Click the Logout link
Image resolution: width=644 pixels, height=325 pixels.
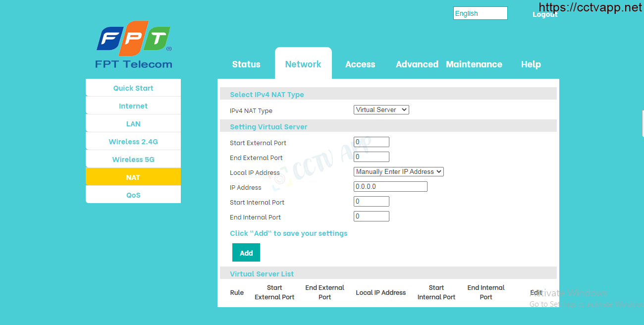(545, 14)
